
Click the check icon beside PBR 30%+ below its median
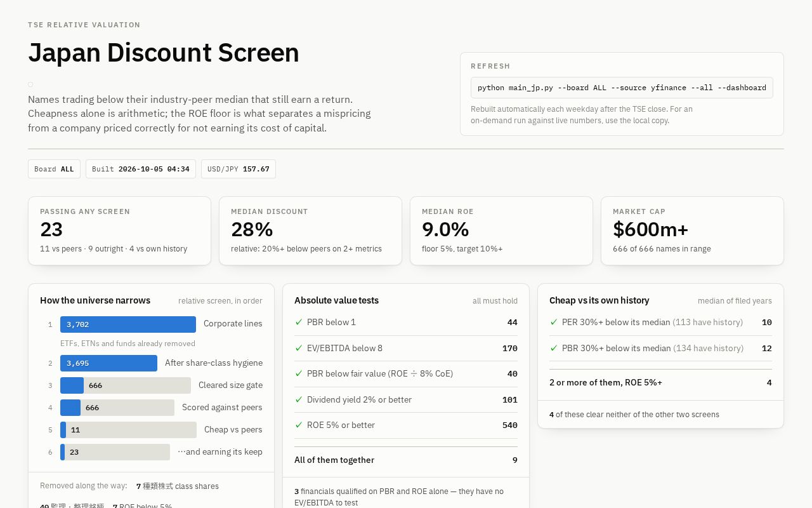pyautogui.click(x=554, y=348)
